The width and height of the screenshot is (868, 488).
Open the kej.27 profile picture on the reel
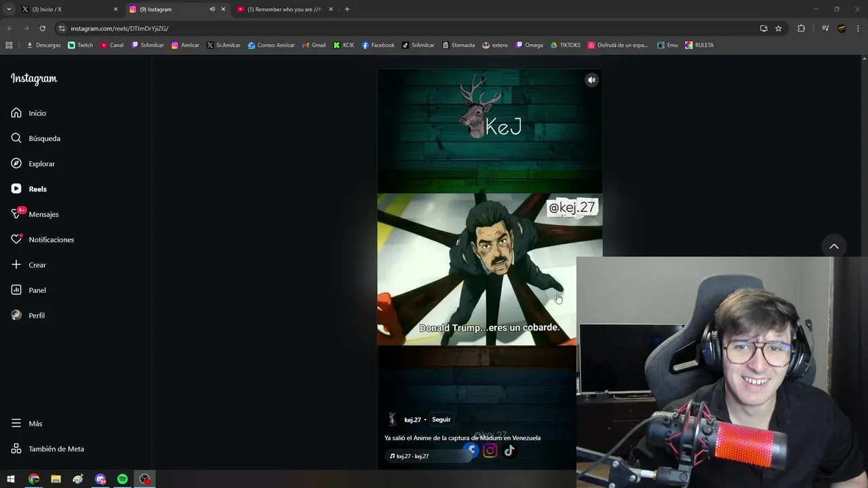(392, 420)
